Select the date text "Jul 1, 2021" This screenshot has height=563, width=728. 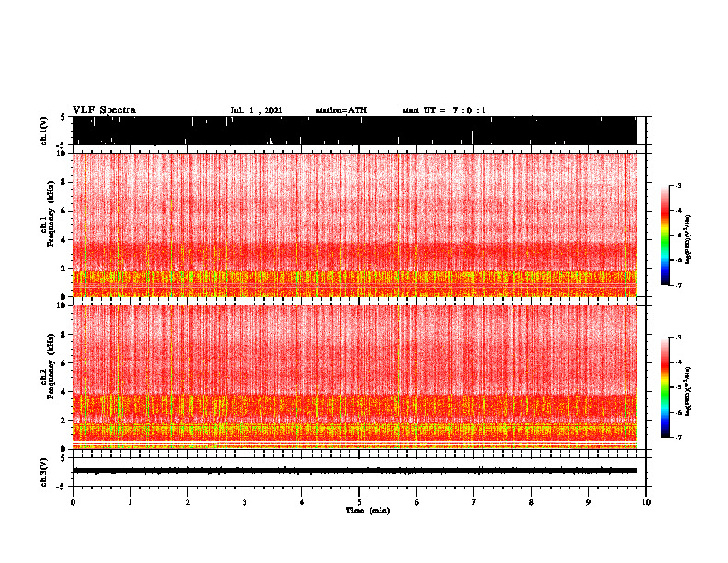256,110
